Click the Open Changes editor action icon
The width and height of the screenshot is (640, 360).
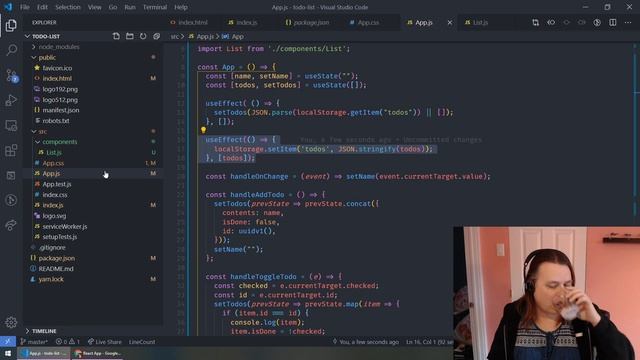[x=536, y=22]
